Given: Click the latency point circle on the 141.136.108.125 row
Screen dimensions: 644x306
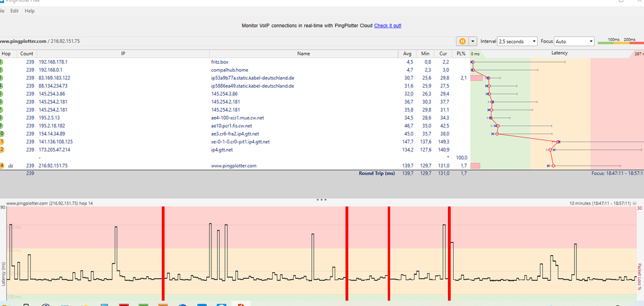Looking at the screenshot, I should click(558, 141).
